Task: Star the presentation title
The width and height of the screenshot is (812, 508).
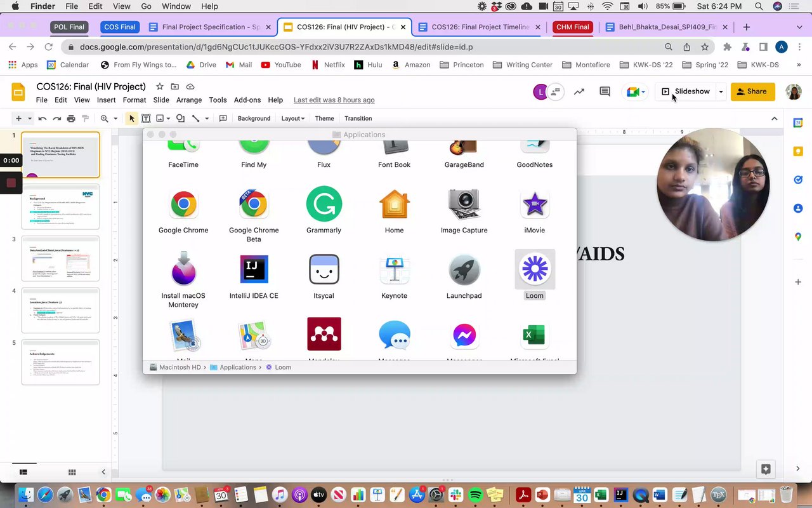Action: pyautogui.click(x=159, y=86)
